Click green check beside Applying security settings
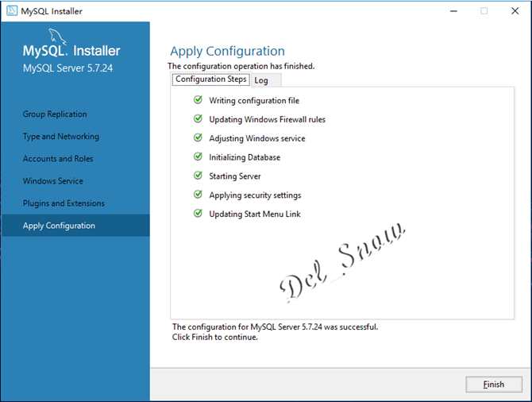Viewport: 532px width, 402px height. 198,195
